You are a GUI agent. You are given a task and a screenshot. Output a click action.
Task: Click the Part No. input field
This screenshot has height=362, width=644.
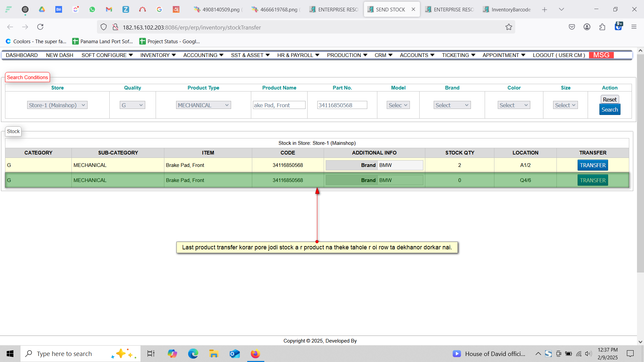[x=342, y=105]
